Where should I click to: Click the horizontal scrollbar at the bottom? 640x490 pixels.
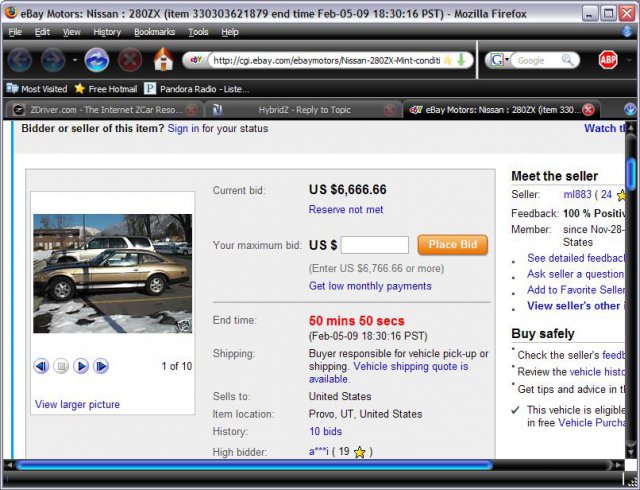tap(250, 465)
